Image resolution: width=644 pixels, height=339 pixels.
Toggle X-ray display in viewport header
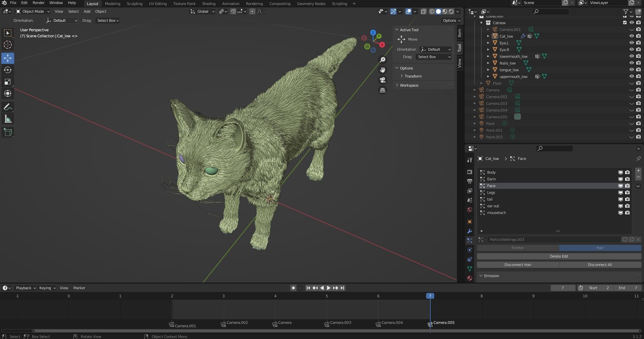point(423,11)
